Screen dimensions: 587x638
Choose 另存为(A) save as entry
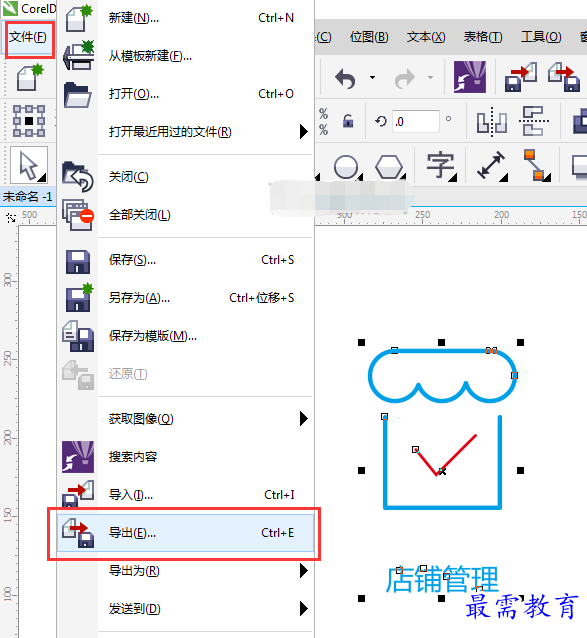click(186, 298)
